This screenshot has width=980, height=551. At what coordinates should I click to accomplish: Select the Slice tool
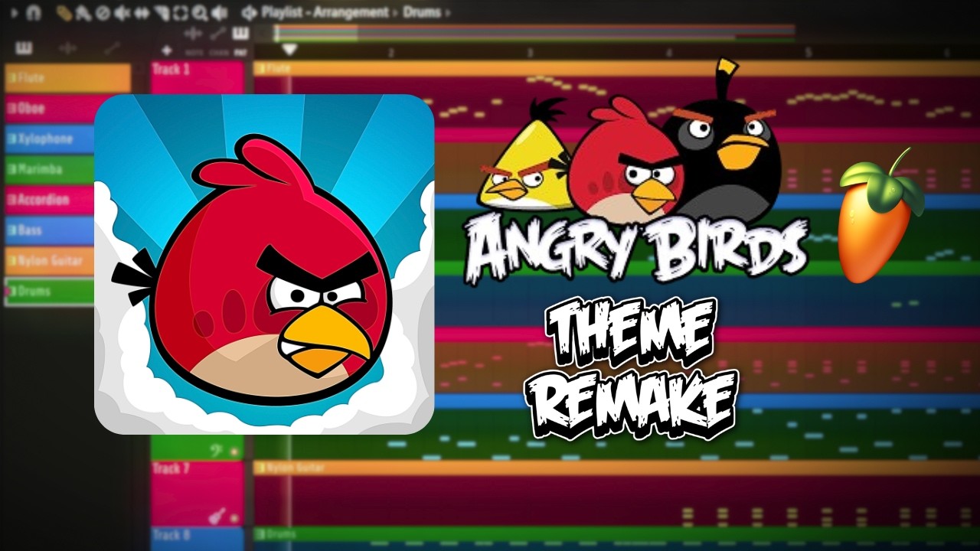click(x=162, y=13)
